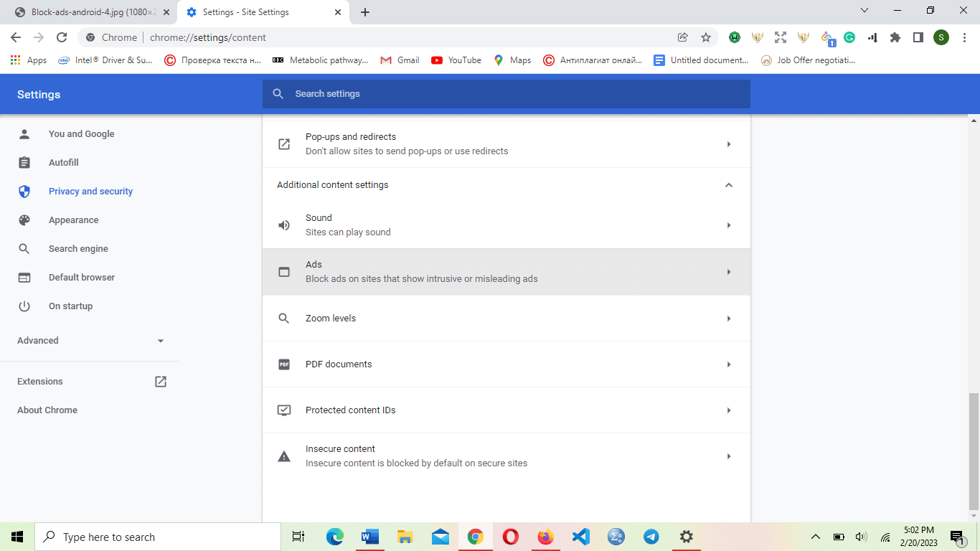The image size is (980, 551).
Task: Click the PDF documents icon
Action: (x=284, y=364)
